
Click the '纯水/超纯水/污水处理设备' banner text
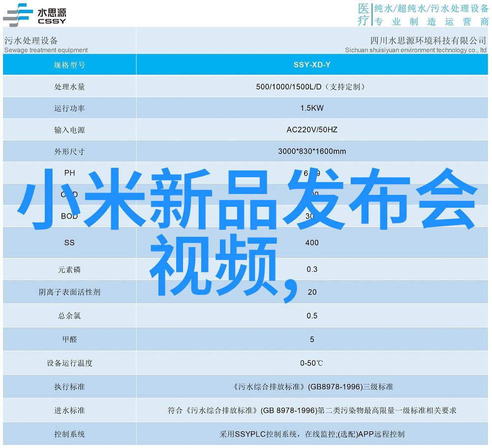coord(431,8)
